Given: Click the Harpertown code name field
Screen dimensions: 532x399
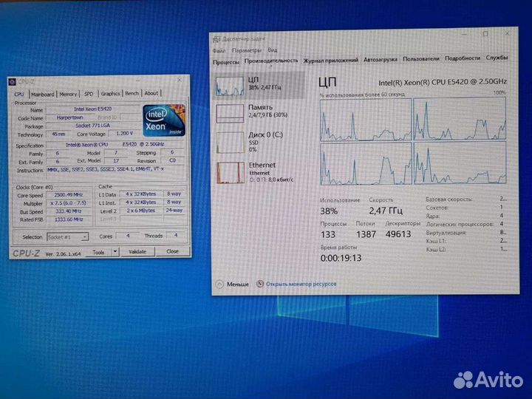Looking at the screenshot, I should coord(70,117).
